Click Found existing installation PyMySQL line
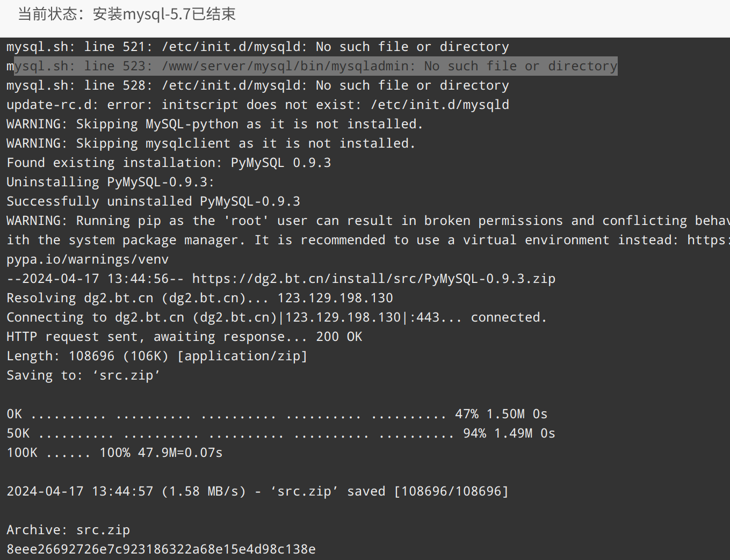Viewport: 730px width, 560px height. [169, 163]
